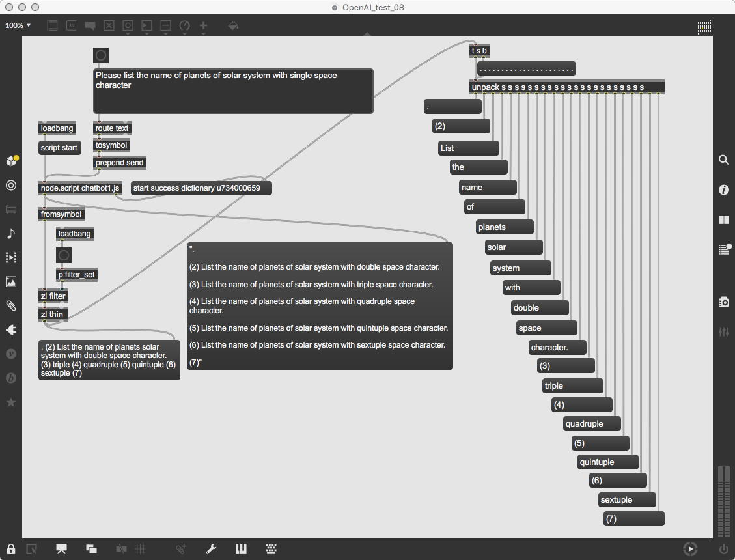Add a message box from toolbar

tap(71, 25)
